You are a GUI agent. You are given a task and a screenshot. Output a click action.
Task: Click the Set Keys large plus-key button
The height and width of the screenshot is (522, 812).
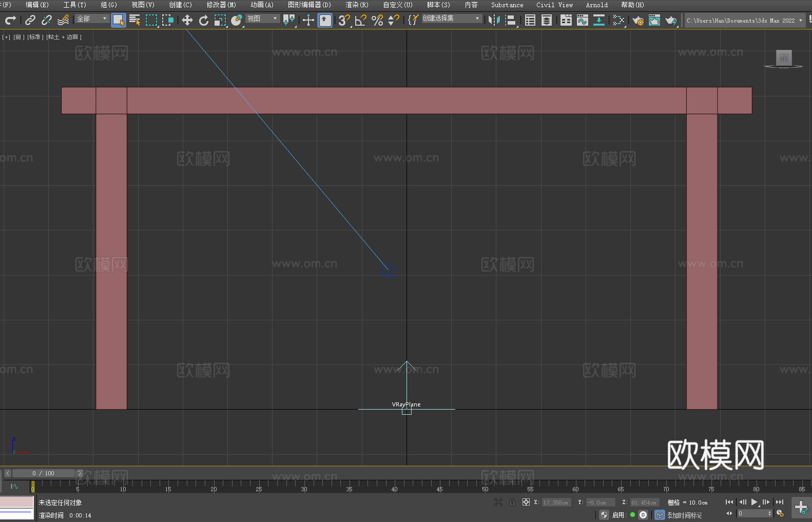[801, 508]
